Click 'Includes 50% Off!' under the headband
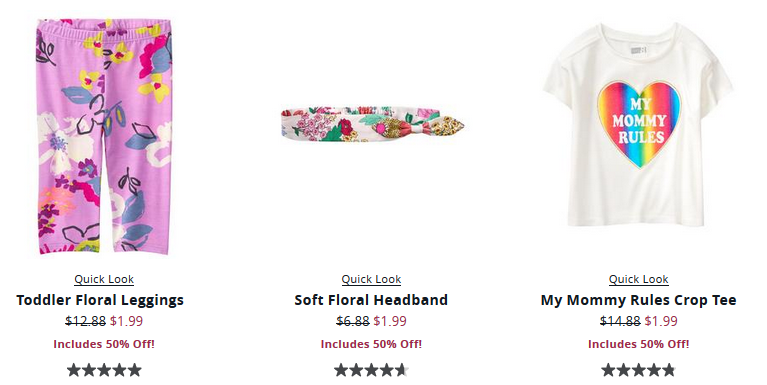 371,344
